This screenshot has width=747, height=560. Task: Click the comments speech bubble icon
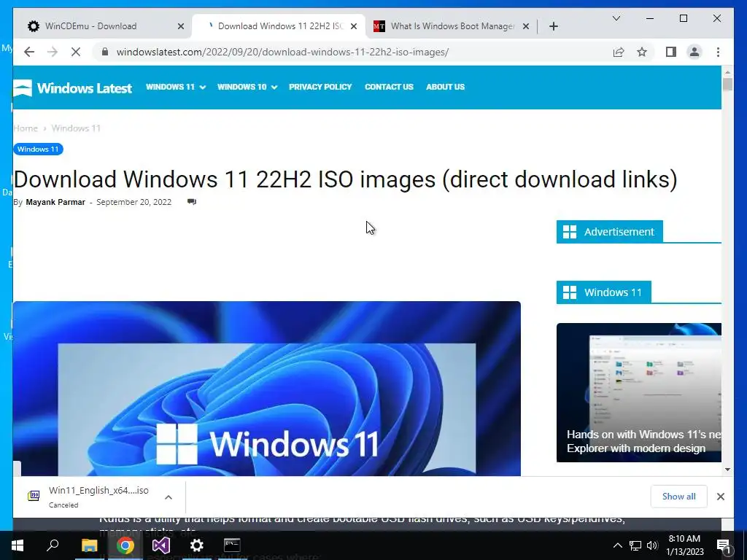[x=192, y=202]
